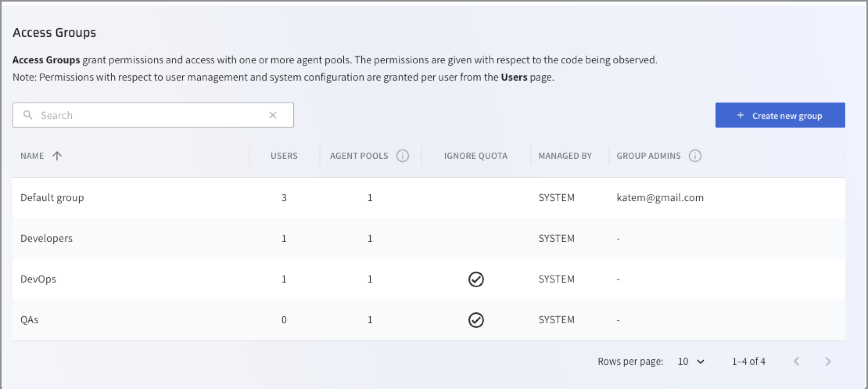This screenshot has height=389, width=868.
Task: Clear the search field with X icon
Action: coord(273,115)
